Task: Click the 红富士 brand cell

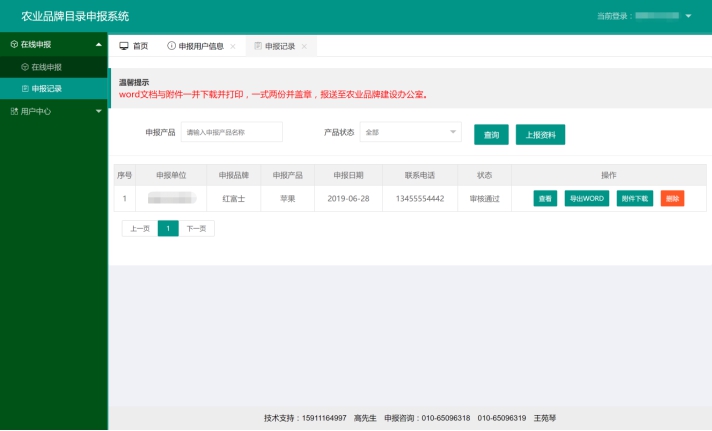Action: click(233, 198)
